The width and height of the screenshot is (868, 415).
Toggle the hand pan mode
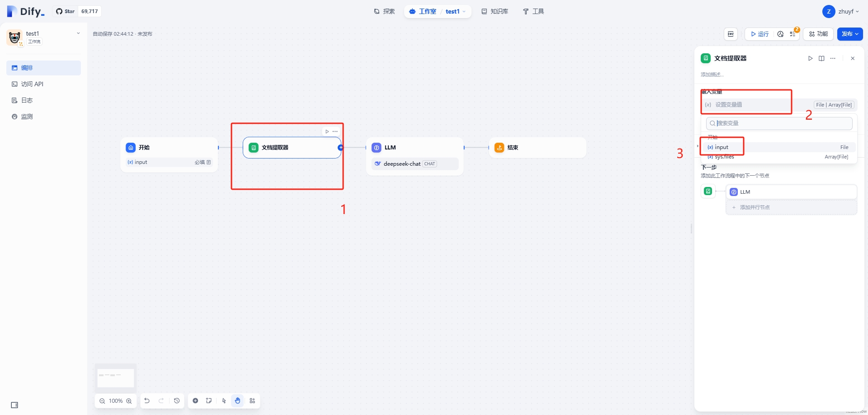[x=237, y=401]
